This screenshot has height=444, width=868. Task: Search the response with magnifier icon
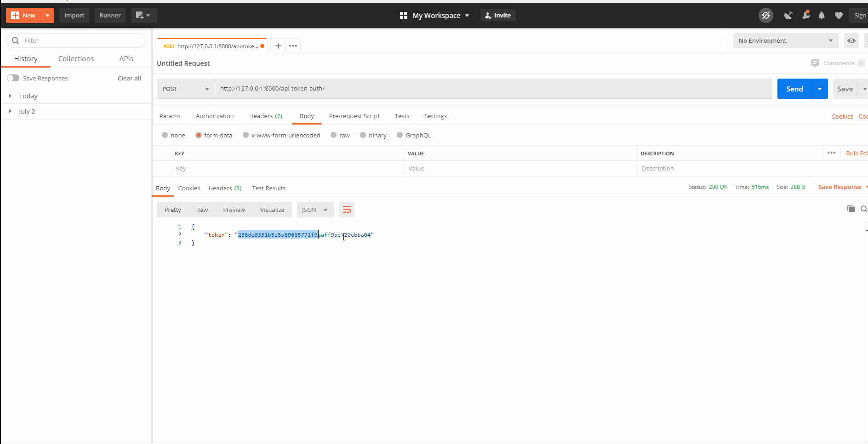864,209
